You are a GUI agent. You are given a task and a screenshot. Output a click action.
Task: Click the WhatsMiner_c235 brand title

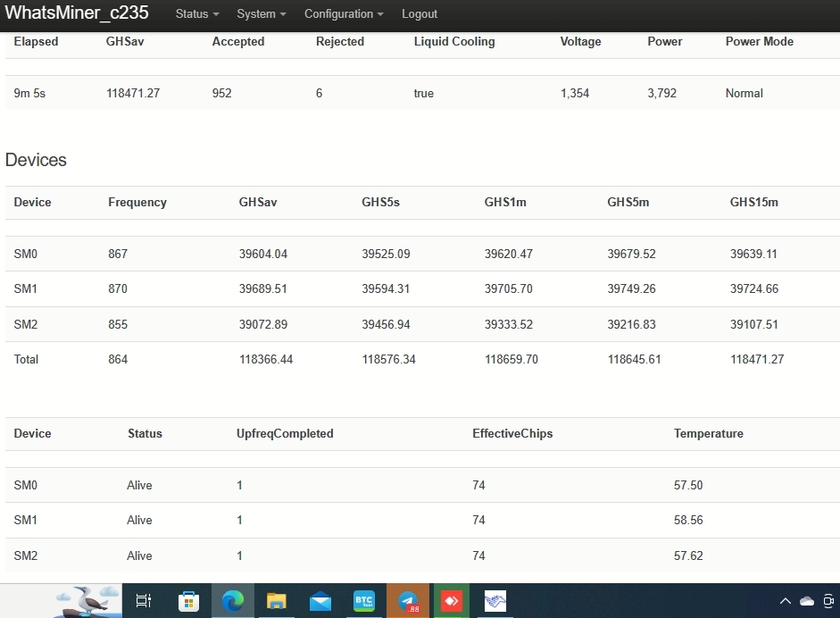tap(77, 13)
